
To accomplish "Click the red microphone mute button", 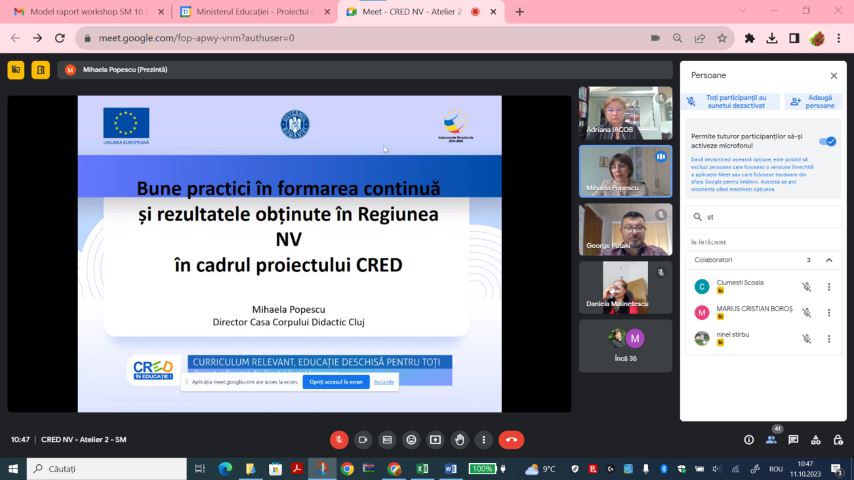I will pyautogui.click(x=339, y=440).
